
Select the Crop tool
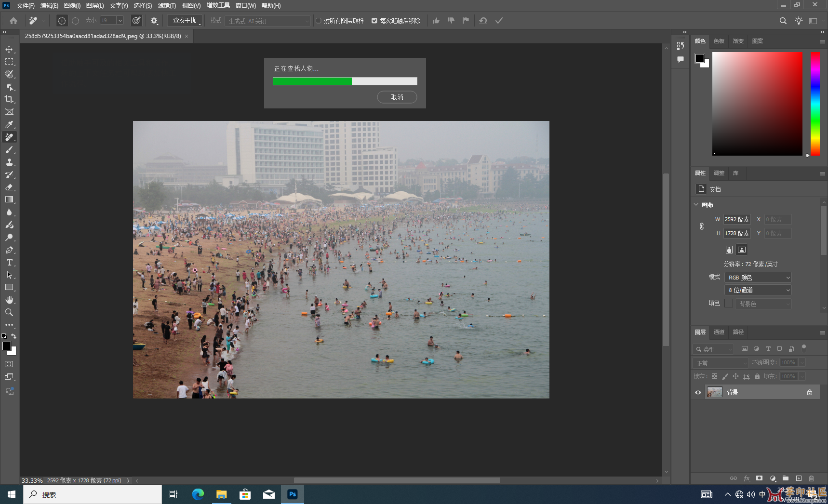coord(9,99)
